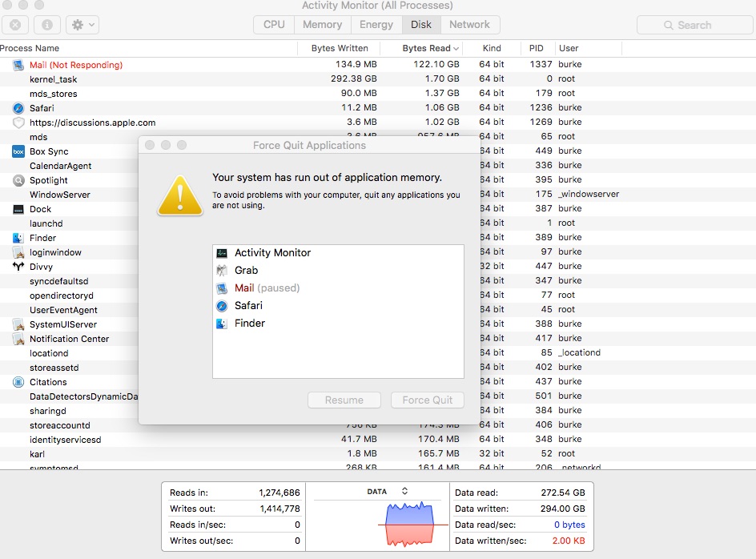Select the locationd process
Screen dimensions: 756x559
click(x=49, y=353)
